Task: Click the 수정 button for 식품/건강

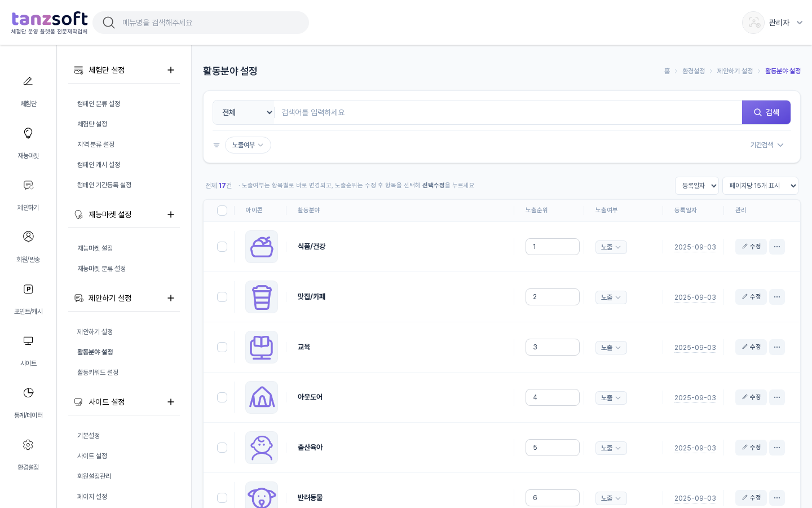Action: 751,247
